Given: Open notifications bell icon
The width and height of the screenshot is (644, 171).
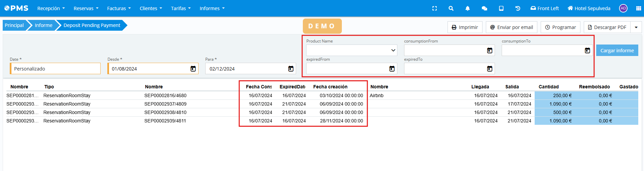Looking at the screenshot, I should point(467,8).
